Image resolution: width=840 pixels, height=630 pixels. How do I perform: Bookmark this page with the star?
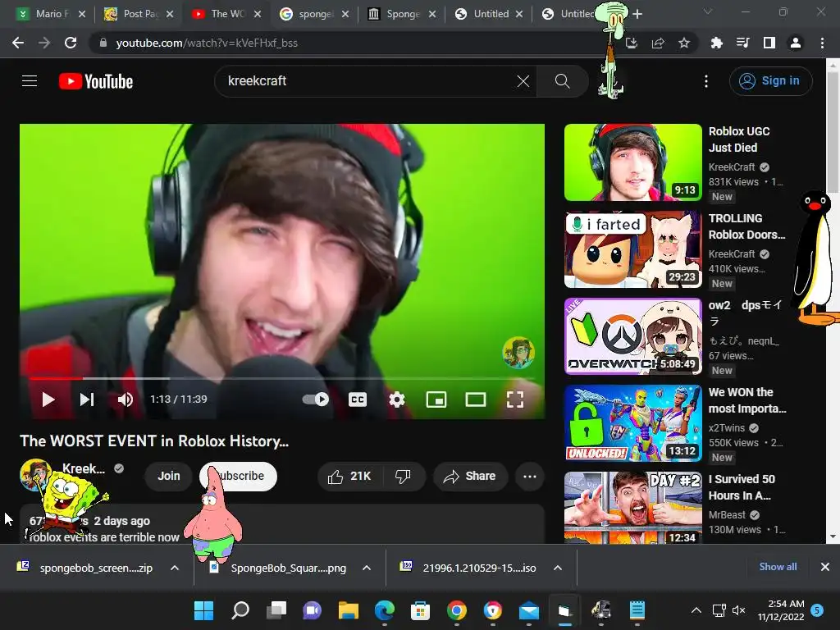click(684, 43)
